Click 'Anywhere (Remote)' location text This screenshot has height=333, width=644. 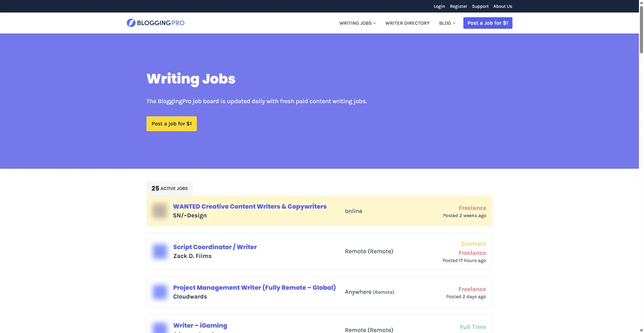coord(369,292)
